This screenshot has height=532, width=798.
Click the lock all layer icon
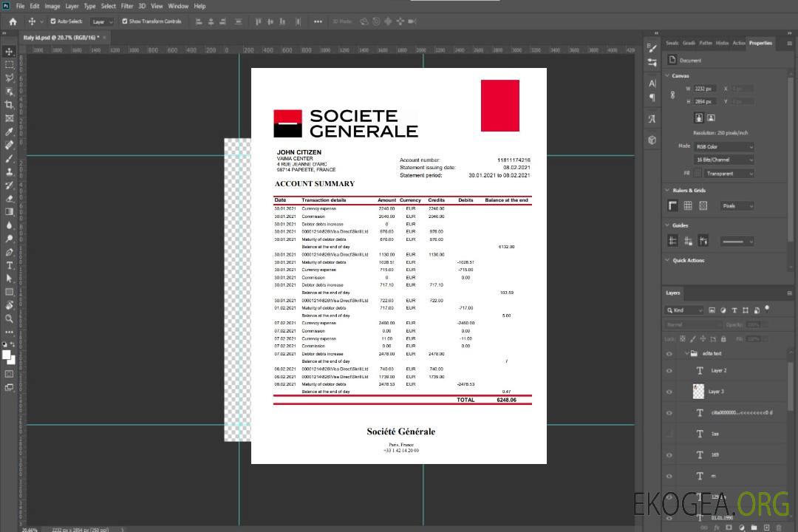(x=723, y=339)
